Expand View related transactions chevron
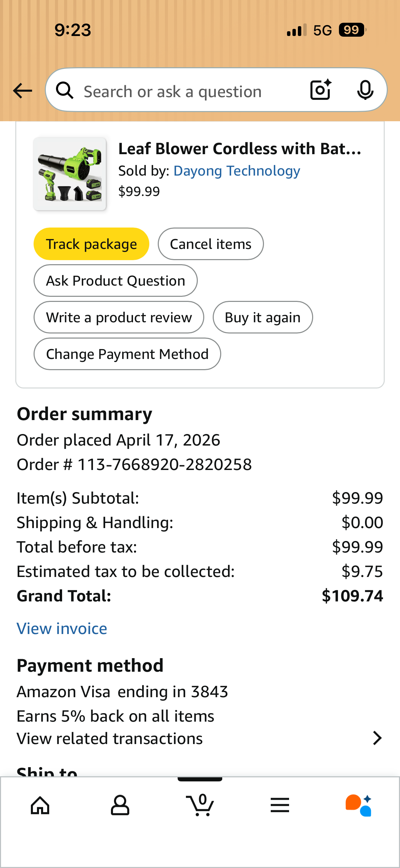 coord(377,738)
